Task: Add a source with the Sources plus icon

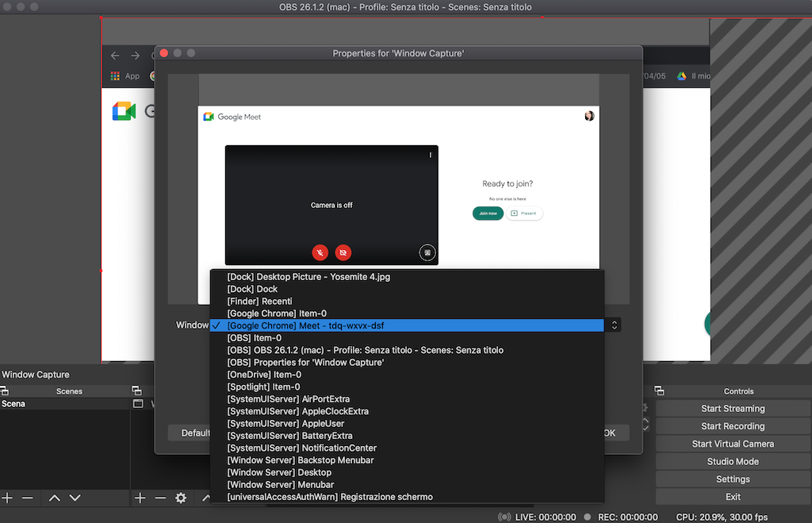Action: click(140, 498)
